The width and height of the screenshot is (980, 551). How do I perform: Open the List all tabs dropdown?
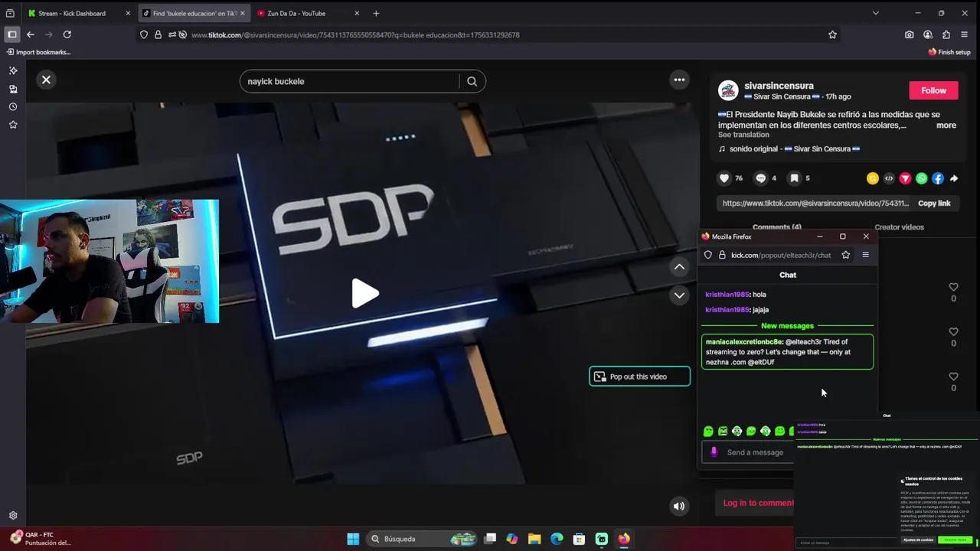coord(875,13)
